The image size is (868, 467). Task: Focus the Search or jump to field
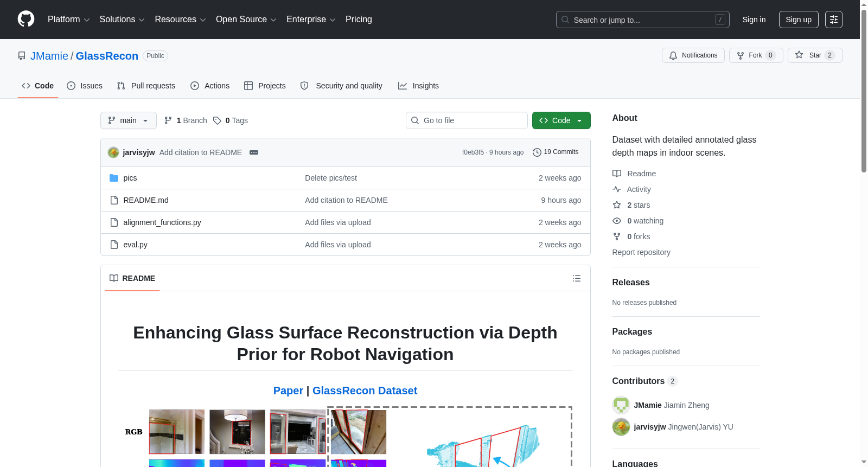[643, 20]
